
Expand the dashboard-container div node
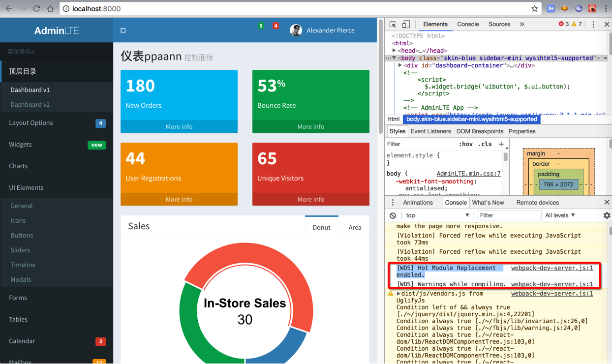click(x=400, y=65)
